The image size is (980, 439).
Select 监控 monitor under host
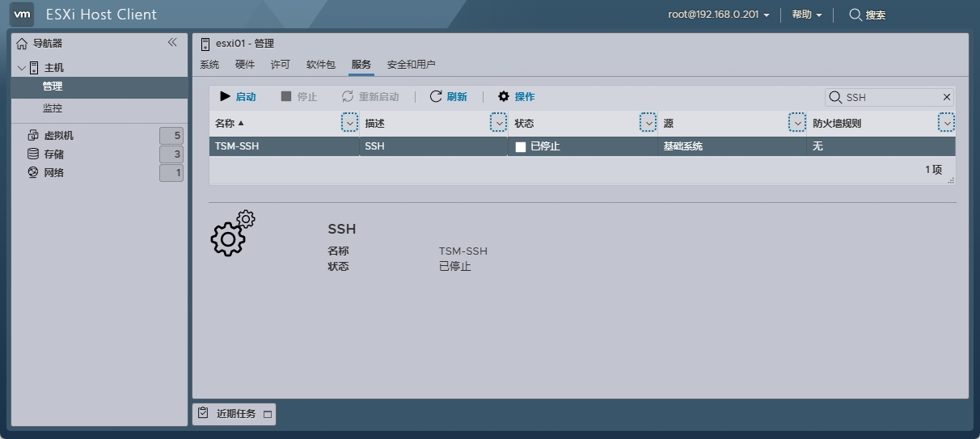[x=53, y=108]
